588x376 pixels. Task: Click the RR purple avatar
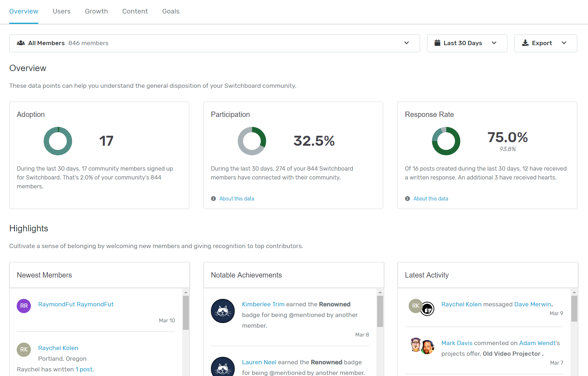[x=24, y=306]
